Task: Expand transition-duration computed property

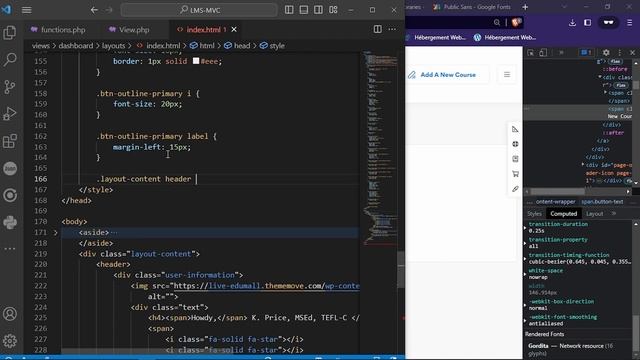Action: point(525,228)
